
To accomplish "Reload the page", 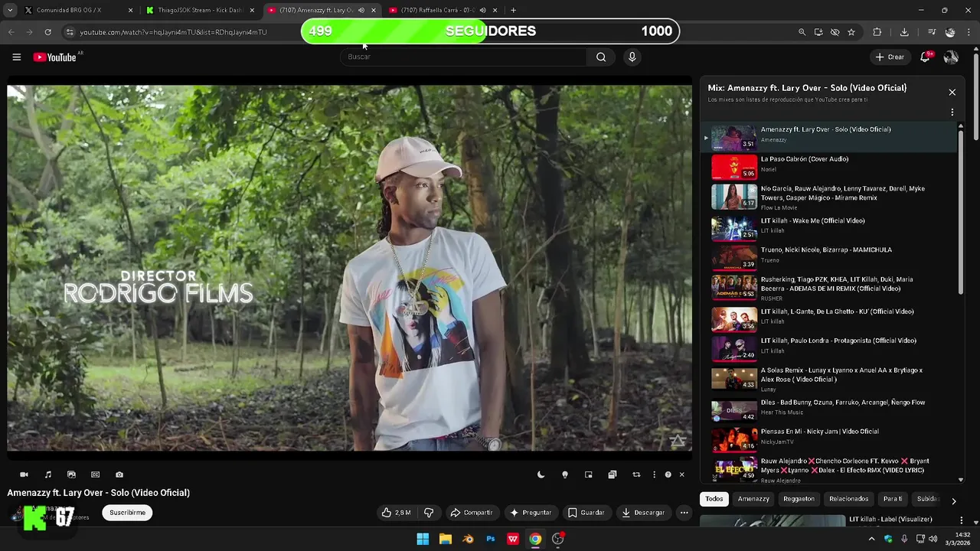I will [47, 32].
